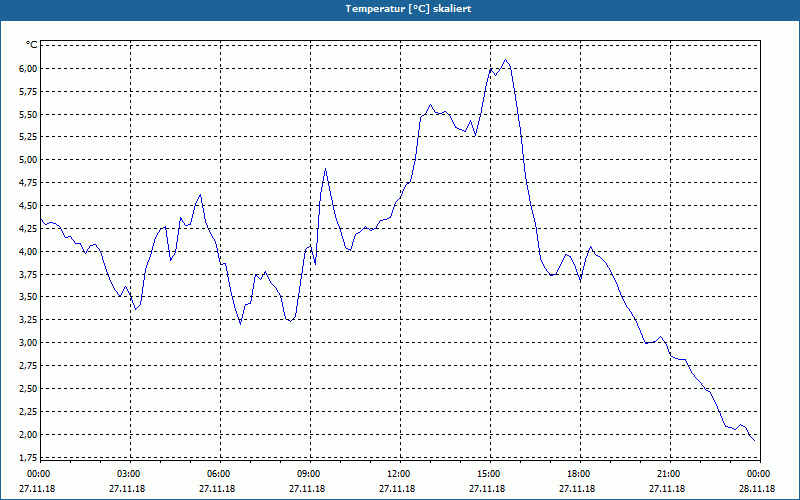Click the 27.11.18 date under 12:00

[397, 489]
